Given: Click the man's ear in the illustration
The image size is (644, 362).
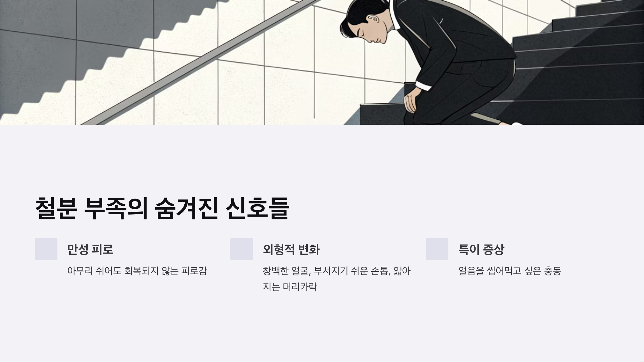Looking at the screenshot, I should pos(374,19).
